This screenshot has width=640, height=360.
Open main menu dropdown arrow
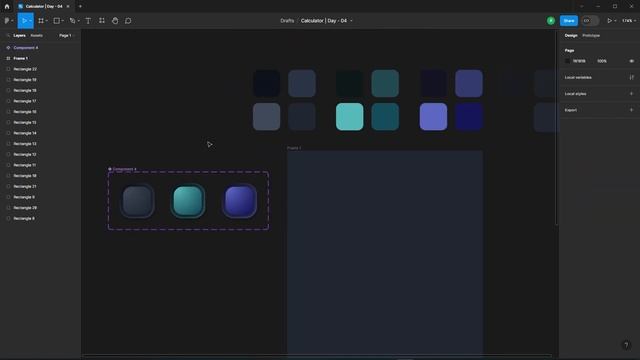pyautogui.click(x=12, y=21)
